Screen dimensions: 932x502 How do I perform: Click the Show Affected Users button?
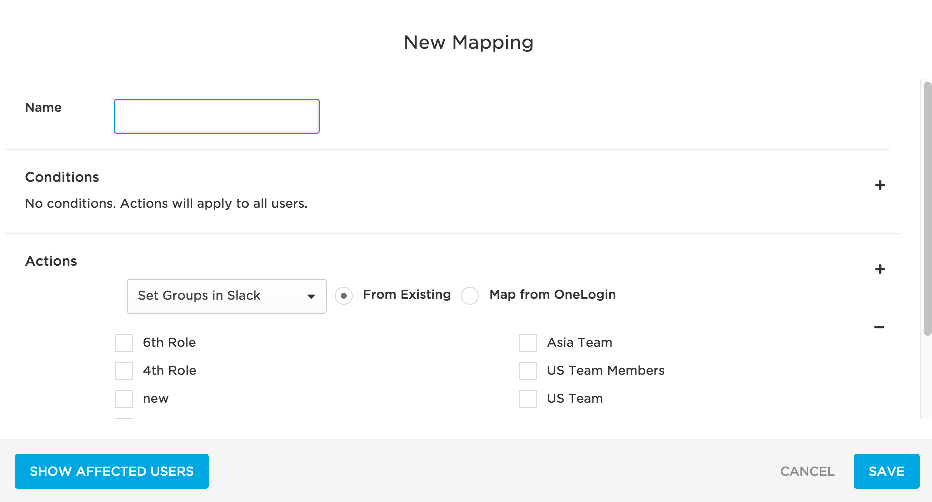[x=112, y=472]
